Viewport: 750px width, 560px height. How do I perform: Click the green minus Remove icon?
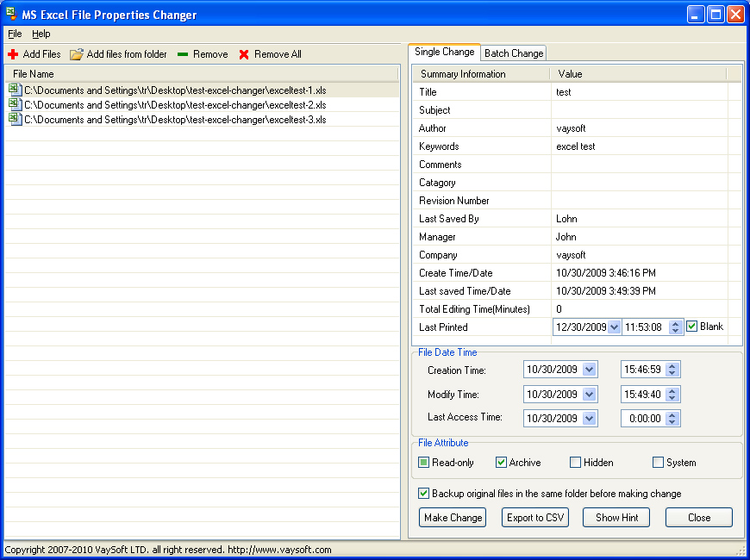(x=183, y=54)
